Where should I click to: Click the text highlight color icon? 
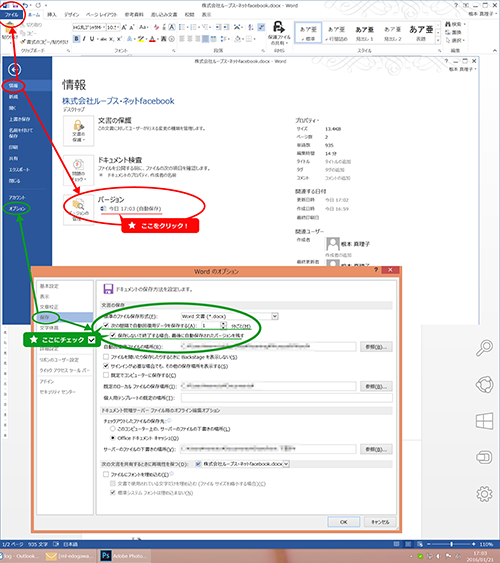coord(141,38)
